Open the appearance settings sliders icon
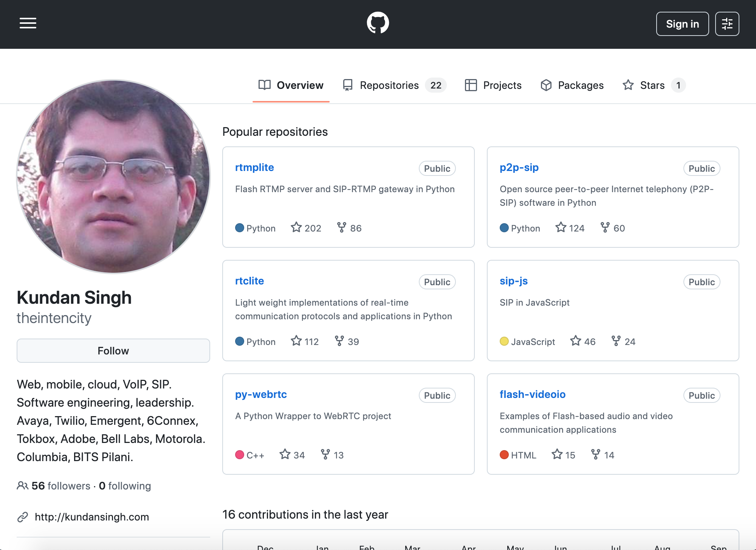 pyautogui.click(x=727, y=24)
